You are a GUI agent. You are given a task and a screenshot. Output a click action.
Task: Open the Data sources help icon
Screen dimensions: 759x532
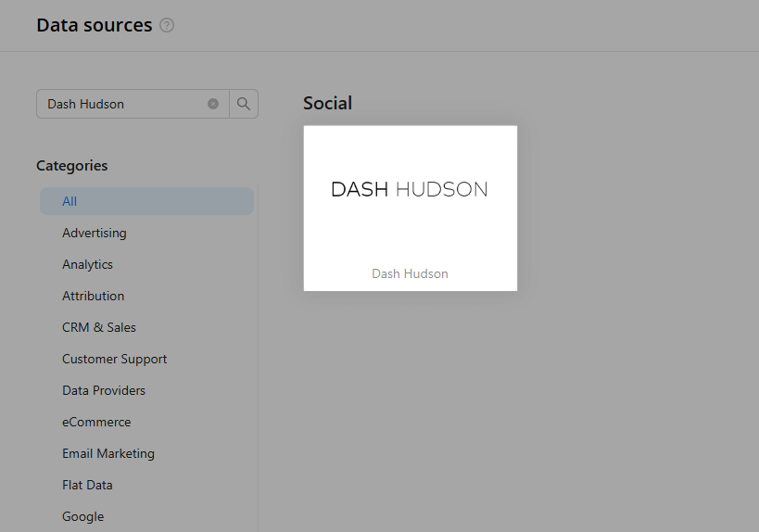(167, 25)
